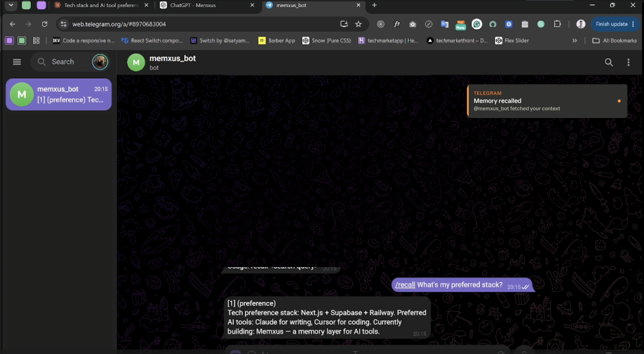Click the Memory recalled notification
This screenshot has height=354, width=644.
547,101
